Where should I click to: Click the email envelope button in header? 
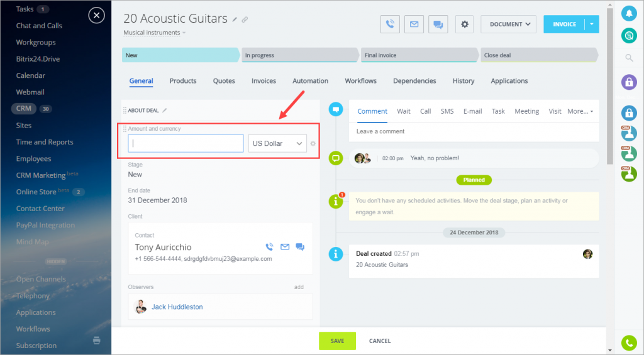414,25
